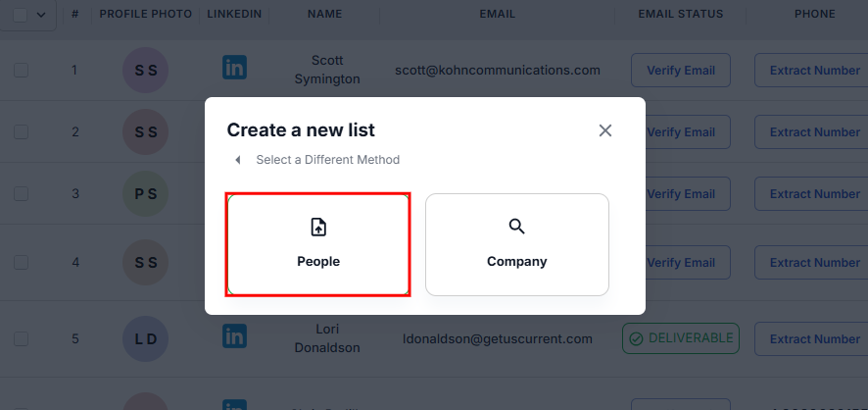Click the NAME column header

324,15
